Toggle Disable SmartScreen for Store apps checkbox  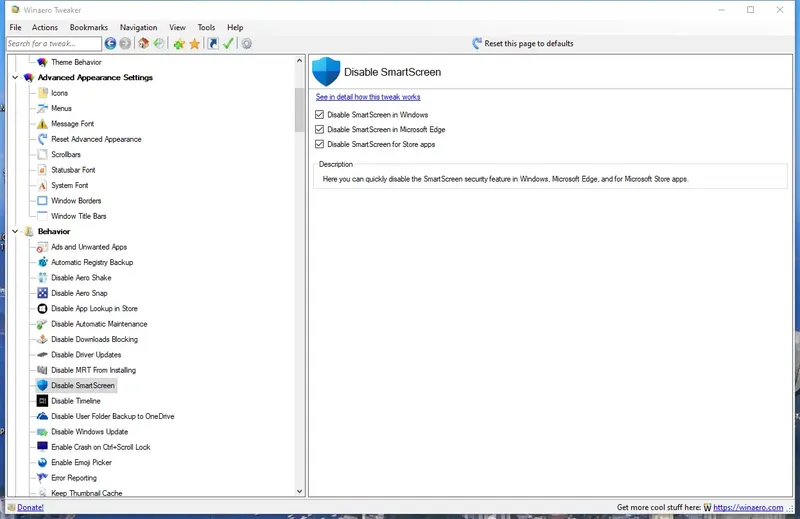319,144
